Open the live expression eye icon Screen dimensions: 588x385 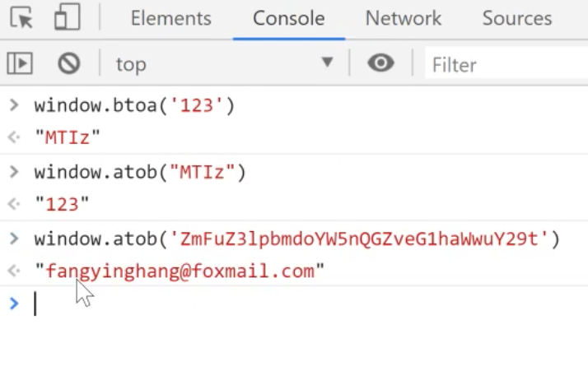(x=380, y=63)
